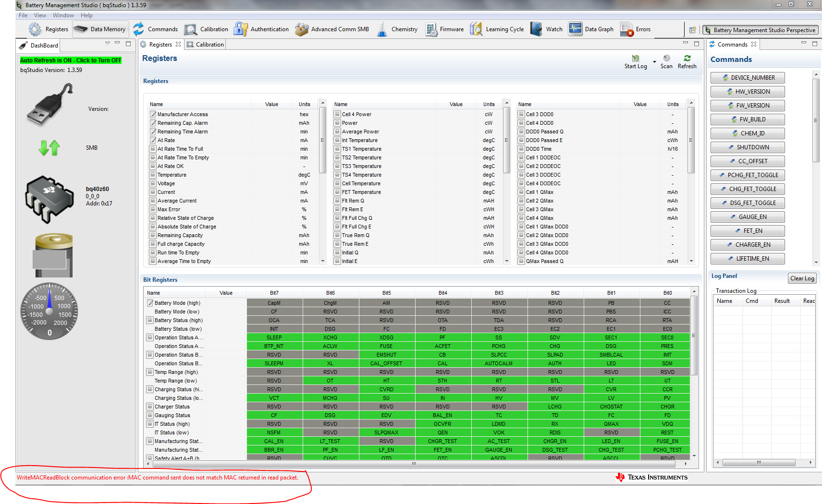The height and width of the screenshot is (504, 822).
Task: Toggle lock icon for Cell 4 Power
Action: 337,114
